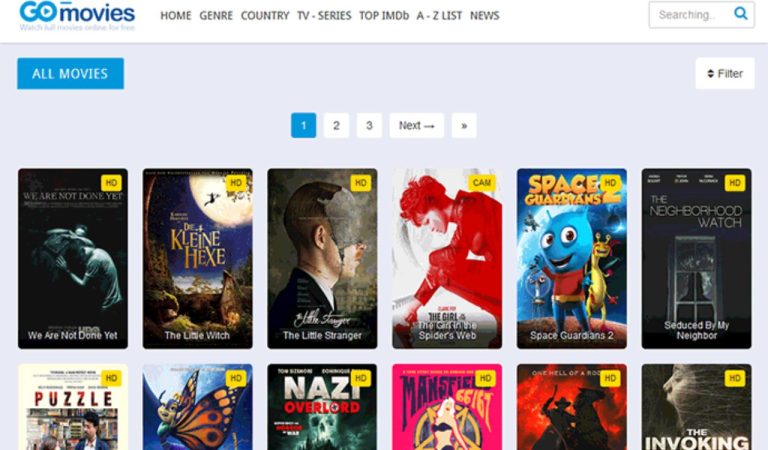The image size is (768, 450).
Task: Click the 'Space Guardians 2' title text
Action: click(x=572, y=336)
